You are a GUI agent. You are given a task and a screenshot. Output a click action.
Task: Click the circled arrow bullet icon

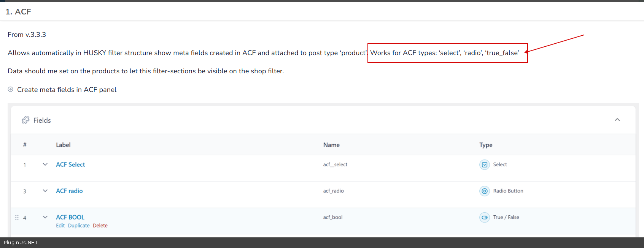[11, 89]
